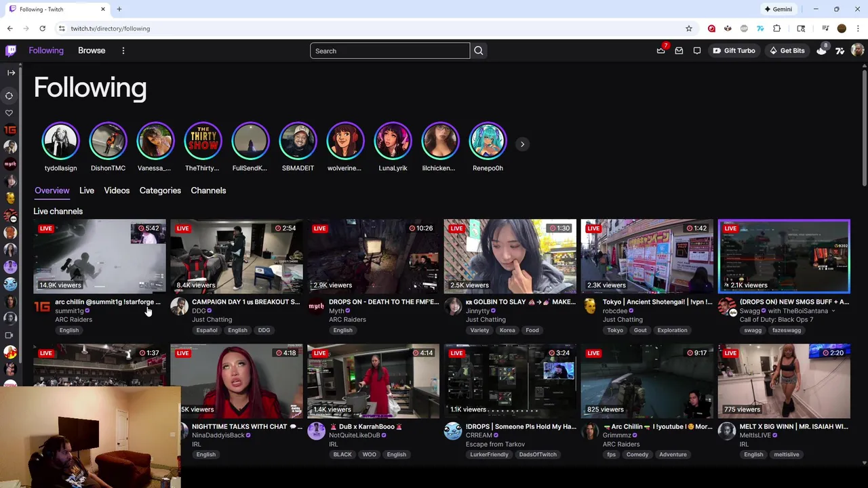Viewport: 868px width, 488px height.
Task: Open Swagg's highlighted stream thumbnail
Action: point(784,256)
